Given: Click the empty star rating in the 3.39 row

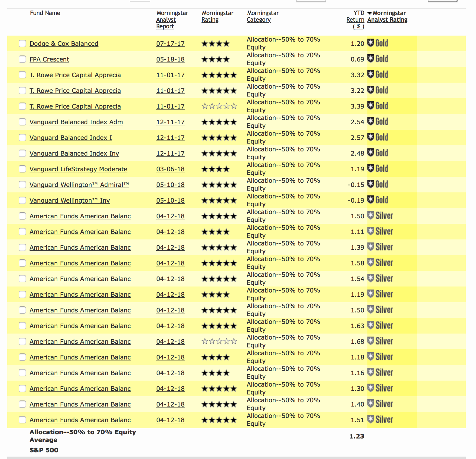Looking at the screenshot, I should point(219,106).
